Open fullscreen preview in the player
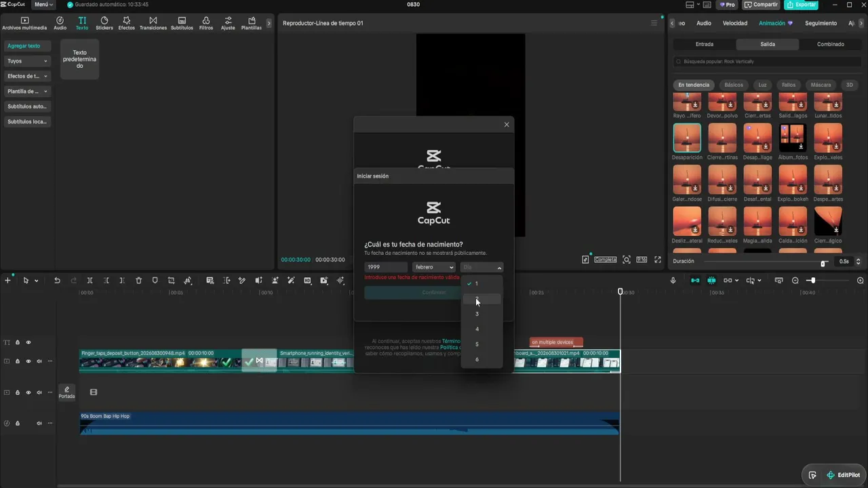The image size is (868, 488). coord(658,260)
